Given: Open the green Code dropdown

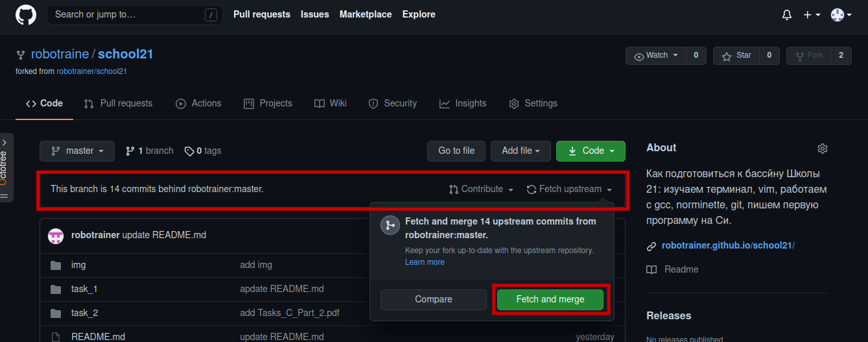Looking at the screenshot, I should (x=591, y=151).
